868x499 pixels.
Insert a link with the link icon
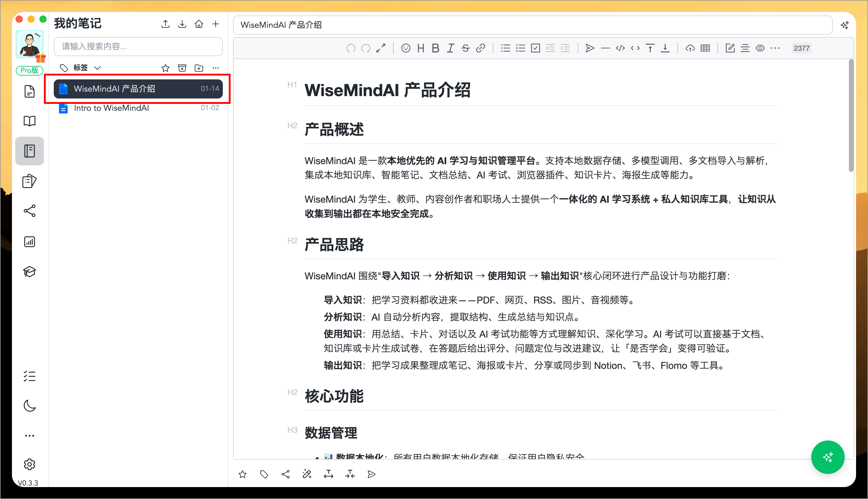click(481, 48)
